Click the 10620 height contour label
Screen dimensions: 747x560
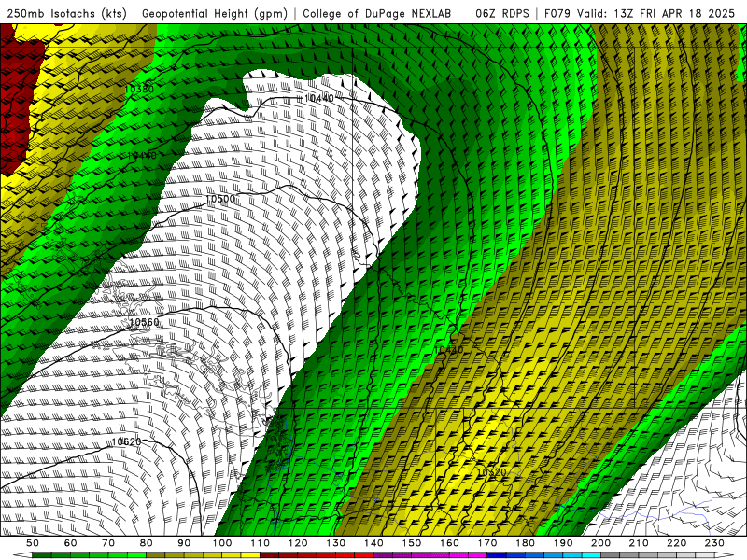coord(126,441)
